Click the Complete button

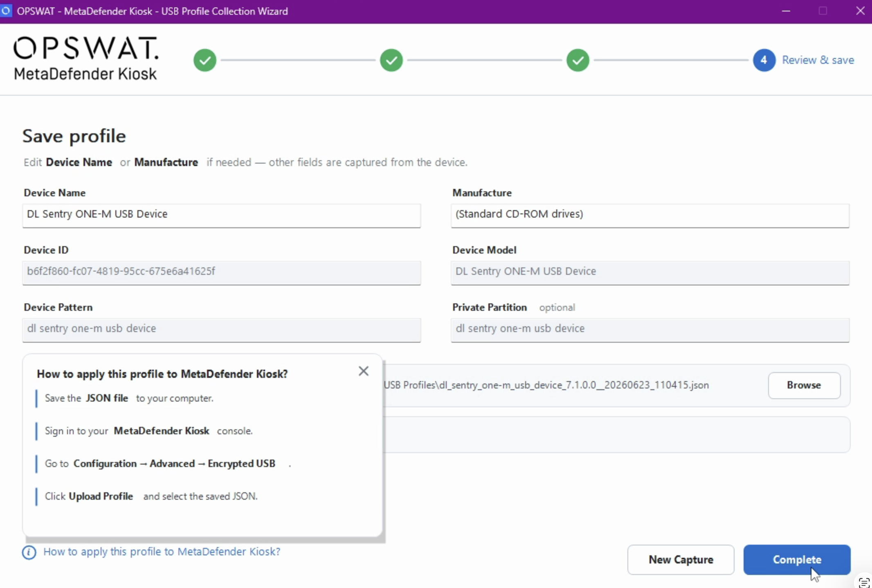pyautogui.click(x=797, y=559)
